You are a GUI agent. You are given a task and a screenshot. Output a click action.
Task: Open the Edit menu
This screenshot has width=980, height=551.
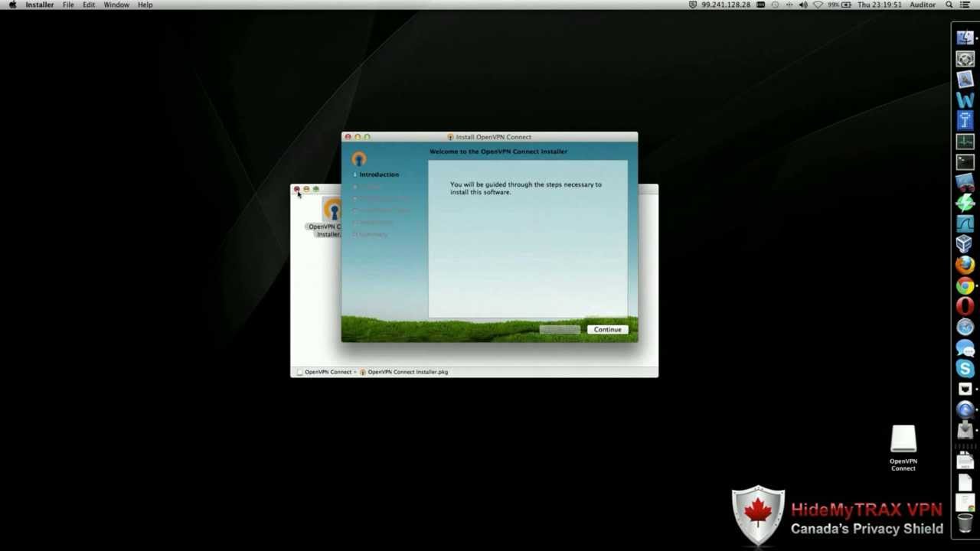pyautogui.click(x=89, y=5)
